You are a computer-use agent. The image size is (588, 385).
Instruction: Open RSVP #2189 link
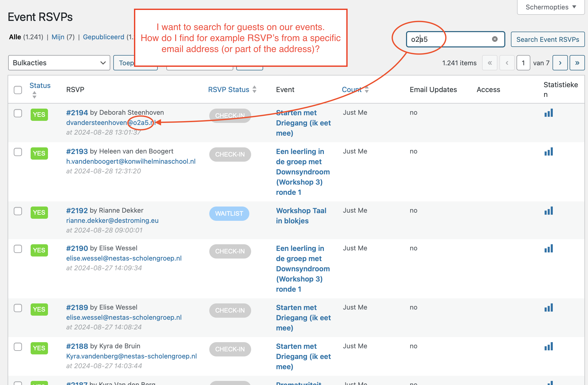(77, 307)
